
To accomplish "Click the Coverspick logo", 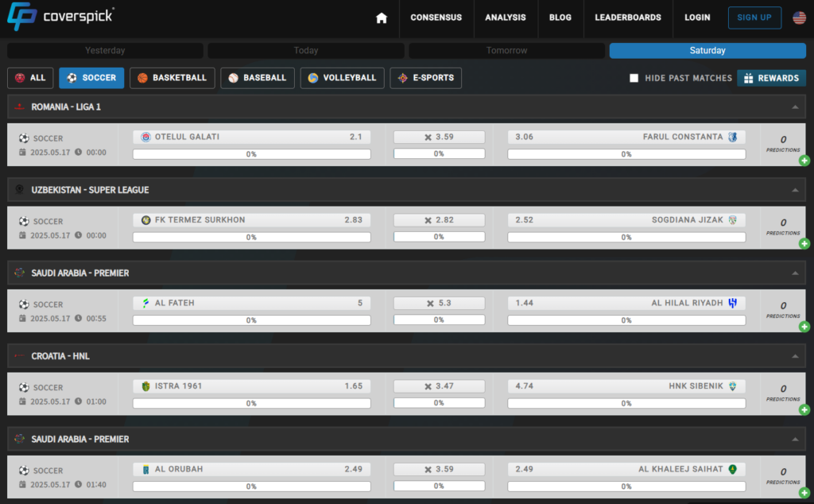I will point(60,17).
